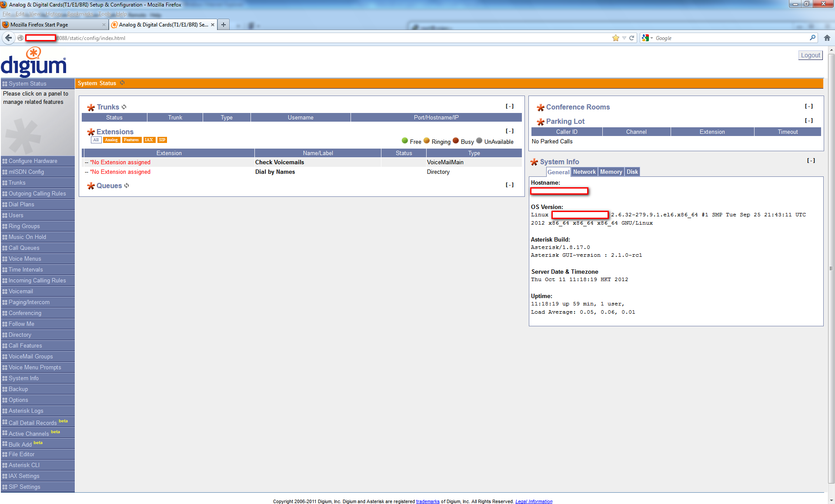Open Incoming Calling Rules in sidebar

coord(38,280)
